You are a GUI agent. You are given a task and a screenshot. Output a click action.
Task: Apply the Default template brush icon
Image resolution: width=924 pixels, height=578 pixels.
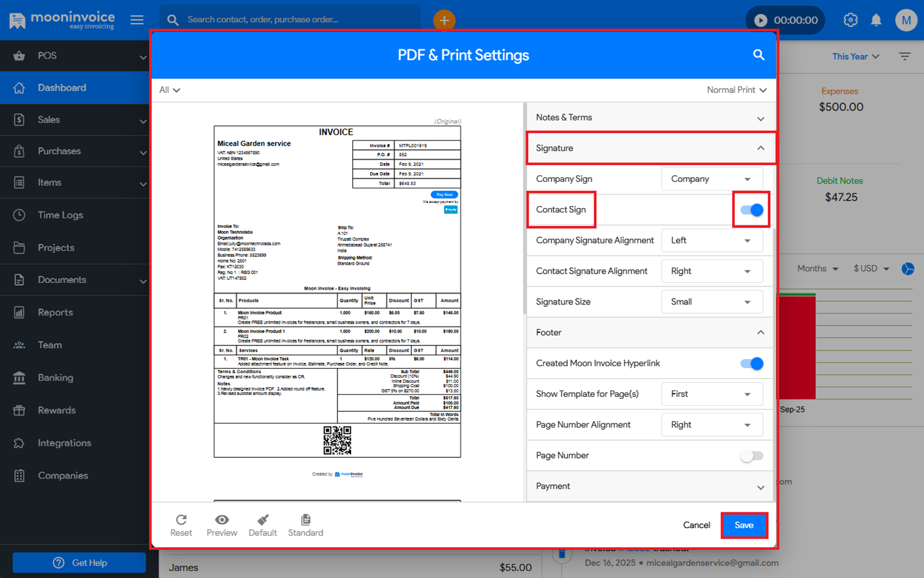tap(262, 520)
